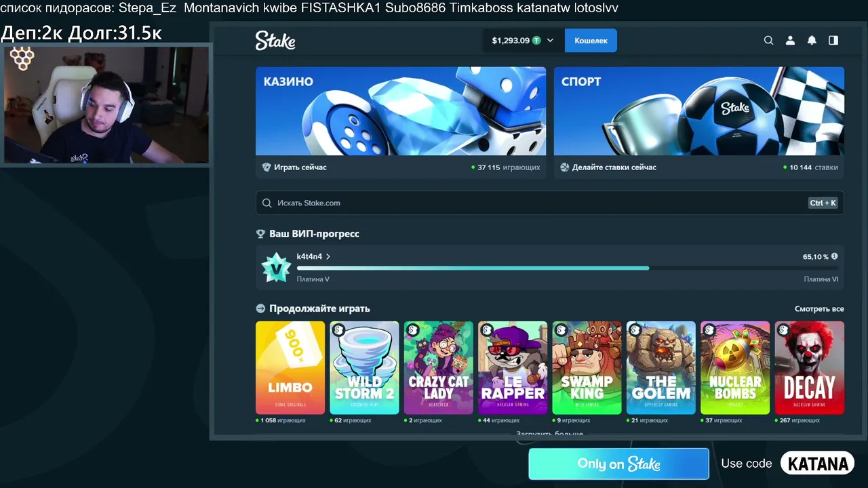Viewport: 868px width, 488px height.
Task: Click the Ctrl + K shortcut badge
Action: [823, 203]
